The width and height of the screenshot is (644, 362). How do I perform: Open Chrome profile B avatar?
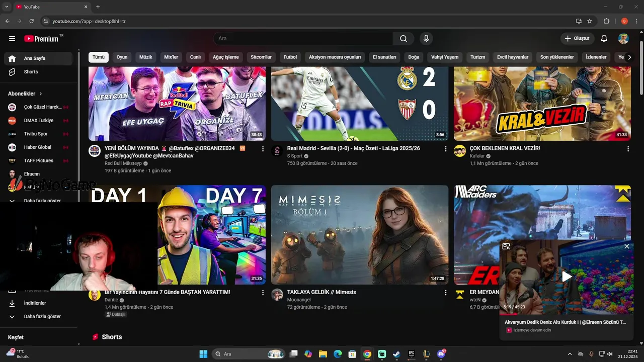coord(624,21)
